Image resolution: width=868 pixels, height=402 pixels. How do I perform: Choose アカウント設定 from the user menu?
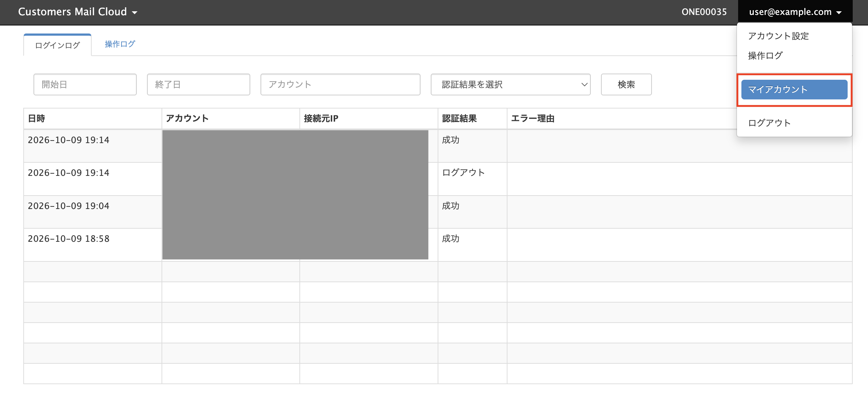click(778, 36)
